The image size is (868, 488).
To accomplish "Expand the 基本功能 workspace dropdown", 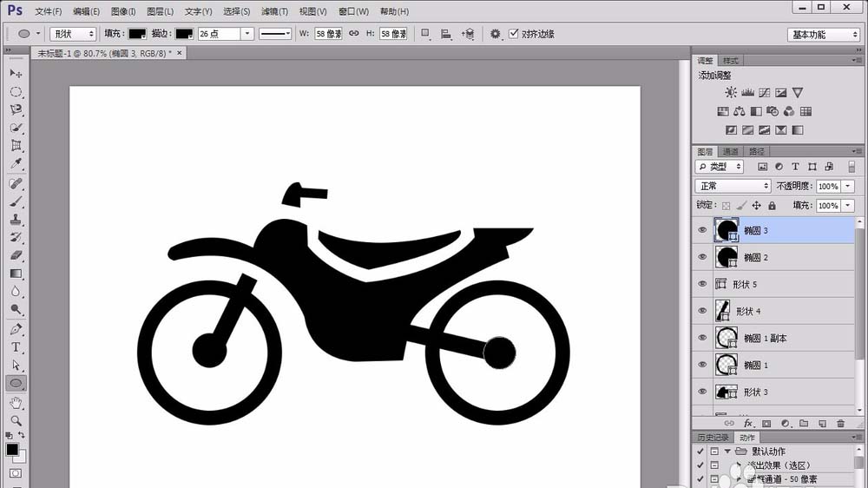I will coord(824,35).
